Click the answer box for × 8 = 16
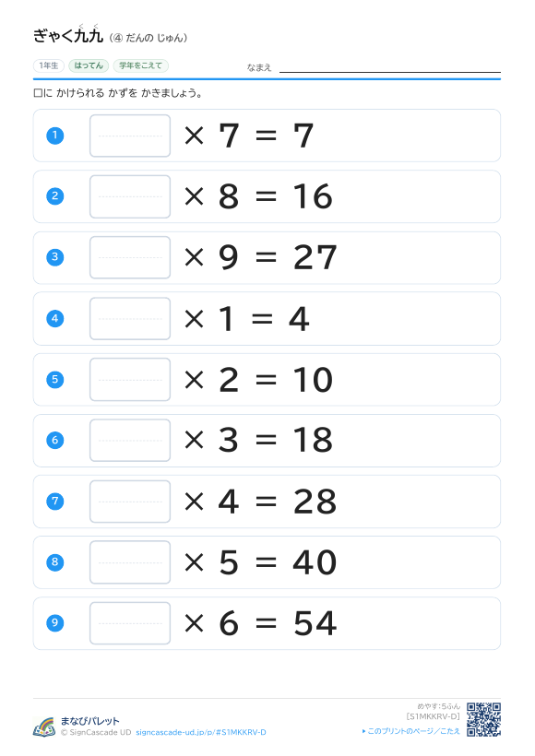 [x=130, y=196]
